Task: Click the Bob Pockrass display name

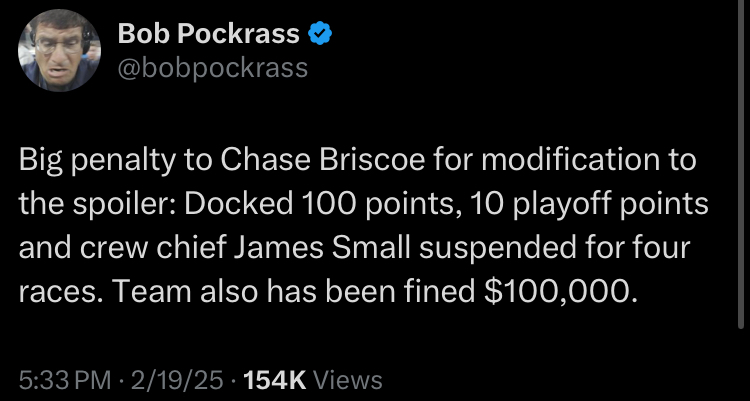Action: [208, 34]
